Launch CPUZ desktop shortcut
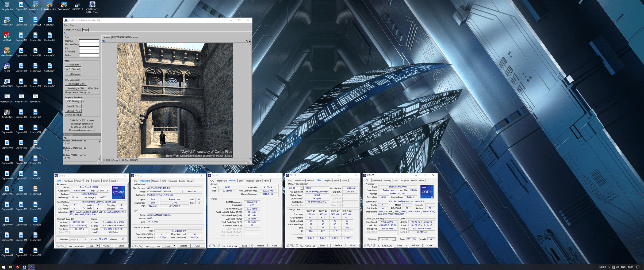 tap(7, 67)
